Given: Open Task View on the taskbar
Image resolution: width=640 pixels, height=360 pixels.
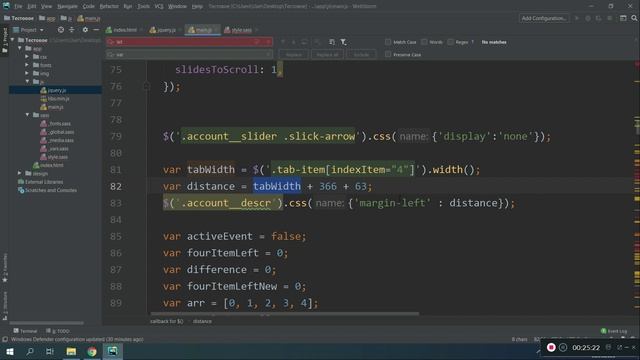Looking at the screenshot, I should click(50, 351).
